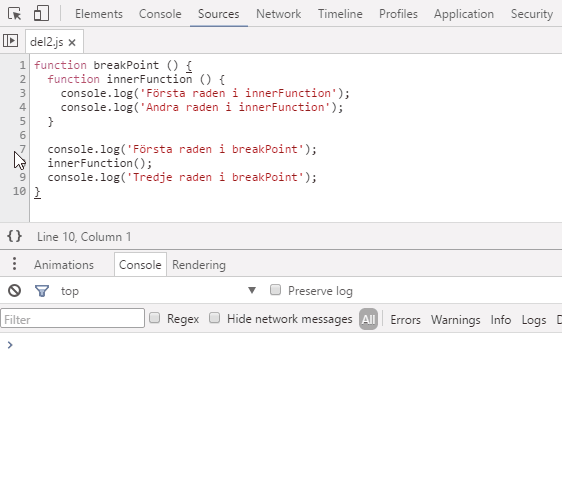Viewport: 562px width, 487px height.
Task: Toggle the console filter funnel icon
Action: click(42, 291)
